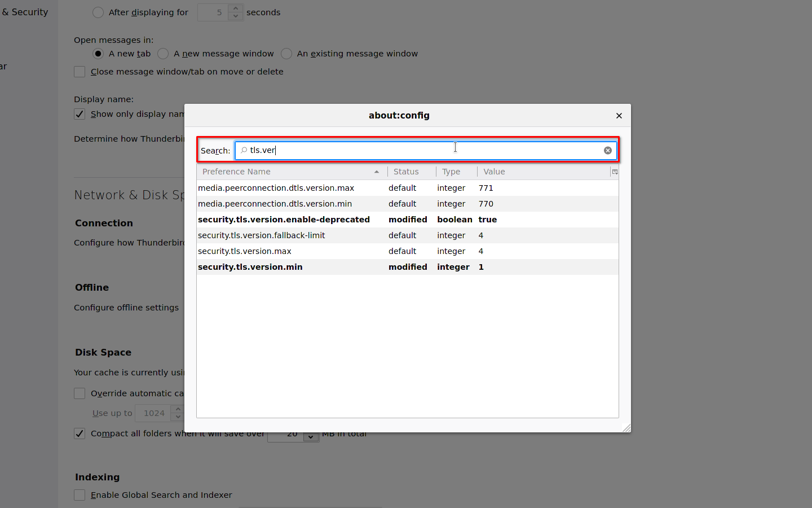Select security.tls.version.max preference
Image resolution: width=812 pixels, height=508 pixels.
coord(245,251)
